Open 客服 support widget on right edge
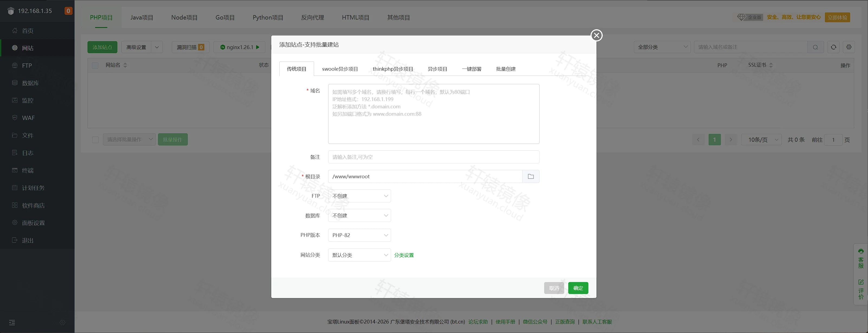The height and width of the screenshot is (333, 868). (861, 258)
